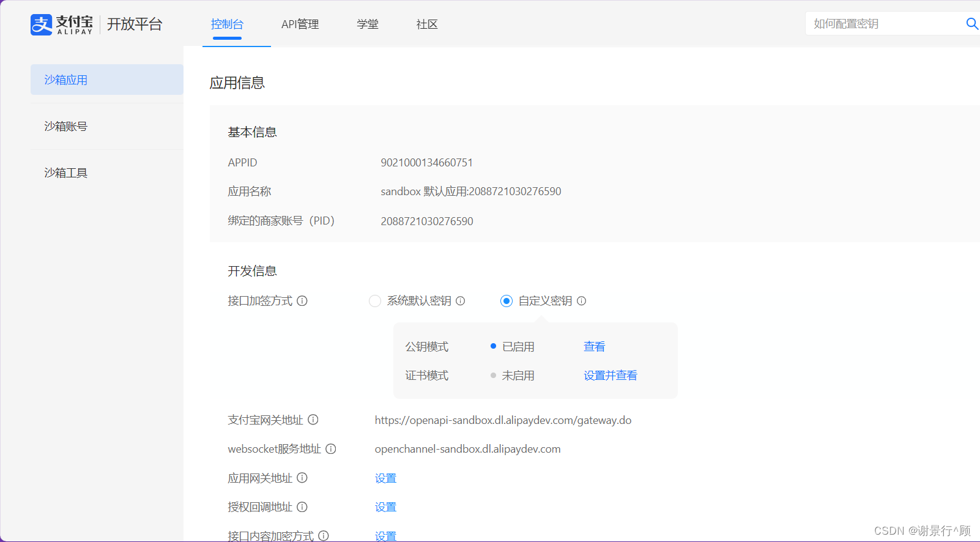
Task: Click info icon beside 接口加签方式
Action: coord(302,301)
